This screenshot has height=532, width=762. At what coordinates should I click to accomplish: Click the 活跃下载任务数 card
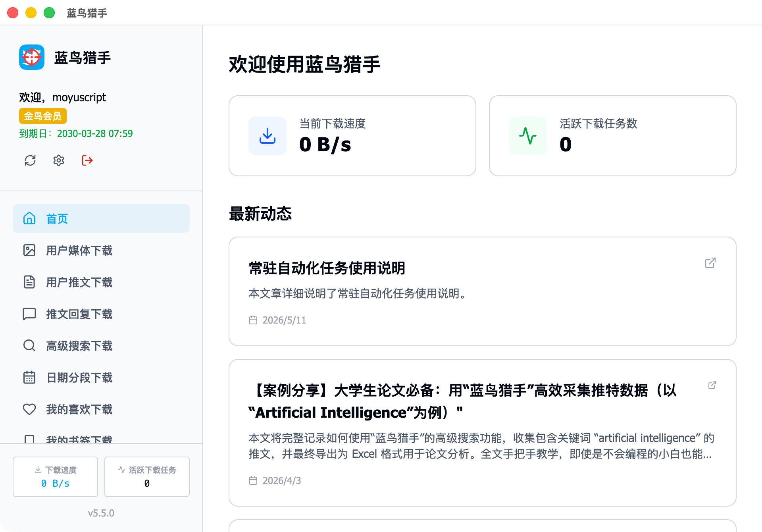pyautogui.click(x=613, y=136)
